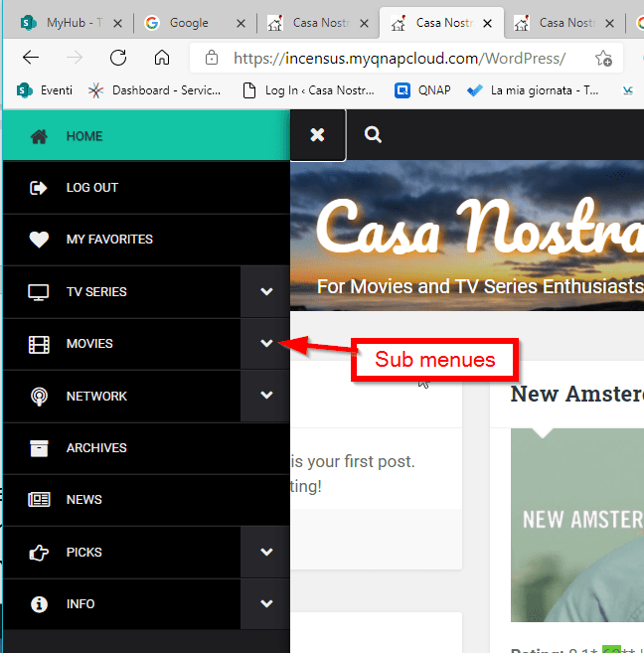Open the PICKS menu label

tap(84, 553)
